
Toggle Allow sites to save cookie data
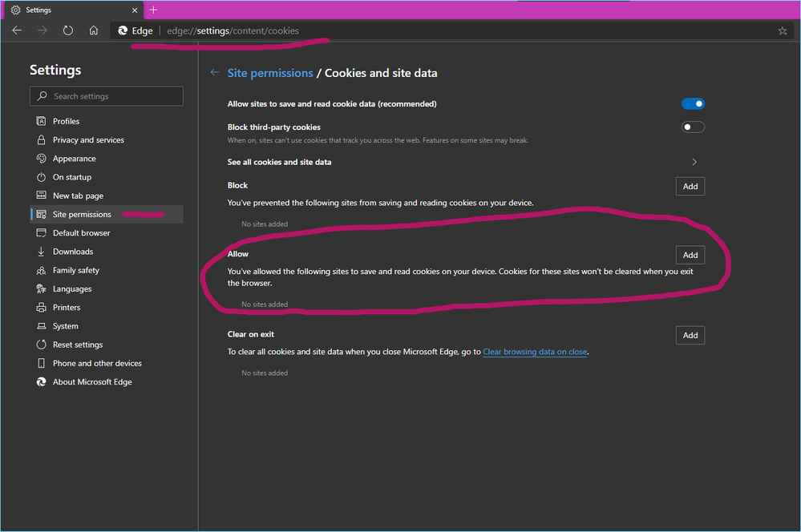click(x=693, y=103)
